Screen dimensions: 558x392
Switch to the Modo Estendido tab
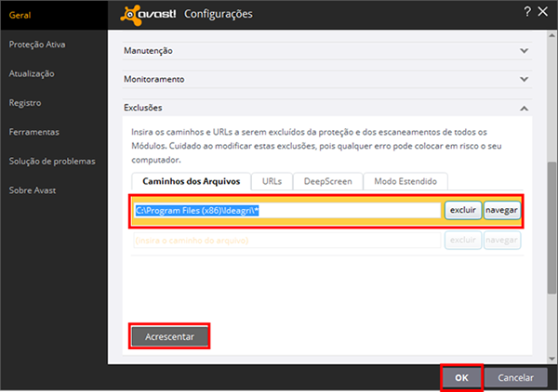pos(405,181)
